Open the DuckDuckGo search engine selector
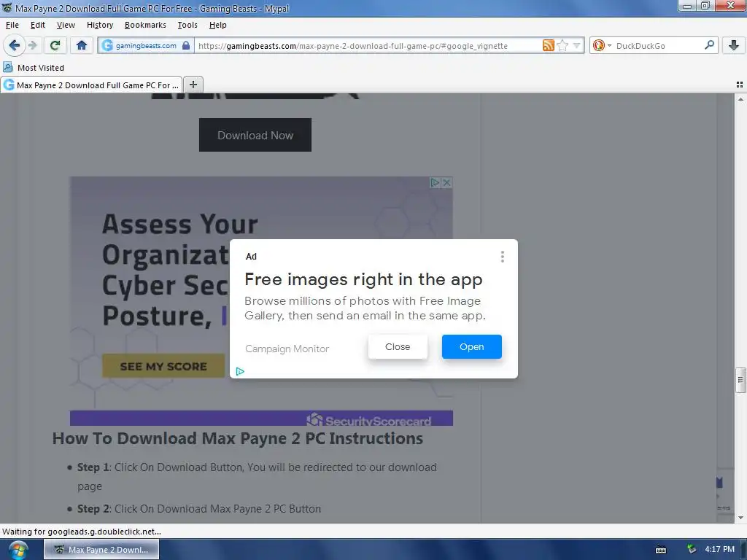The height and width of the screenshot is (560, 747). (602, 46)
